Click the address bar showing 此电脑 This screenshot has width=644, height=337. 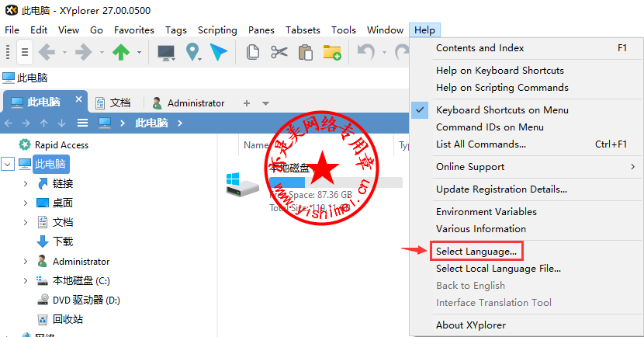point(205,78)
